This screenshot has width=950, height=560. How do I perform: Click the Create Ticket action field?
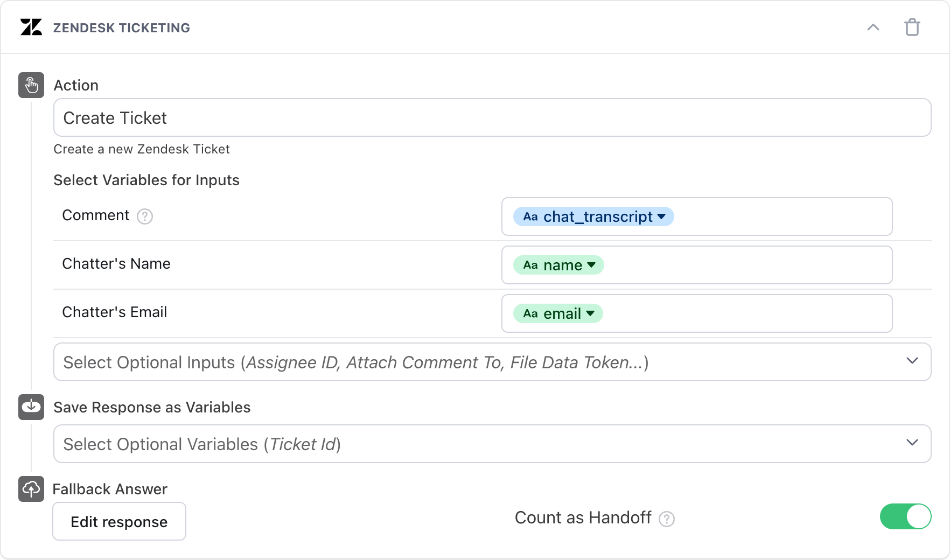[x=492, y=117]
